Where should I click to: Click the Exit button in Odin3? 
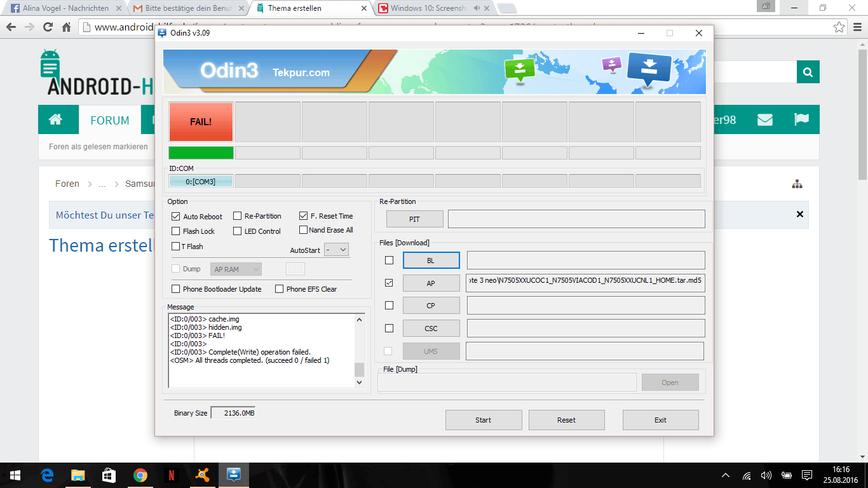tap(660, 420)
